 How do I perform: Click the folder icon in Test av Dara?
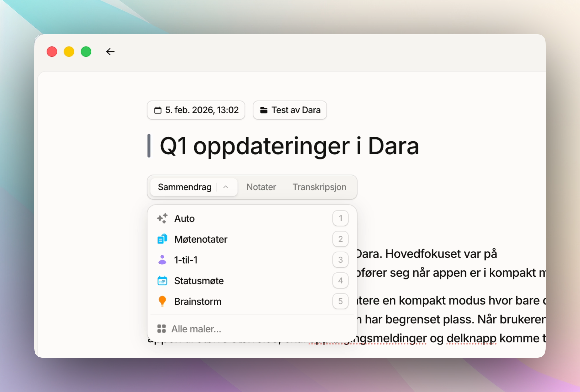coord(263,110)
